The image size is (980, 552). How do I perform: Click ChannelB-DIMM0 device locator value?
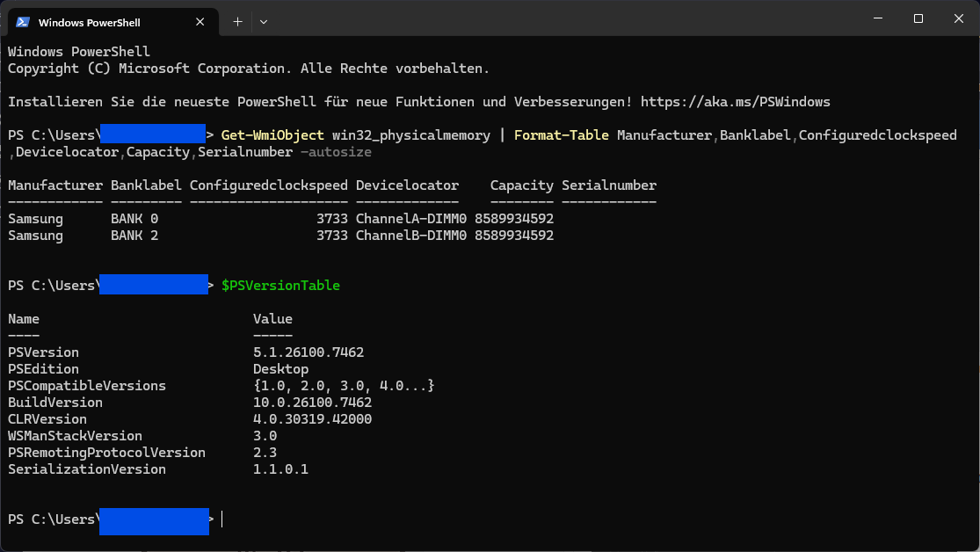(410, 236)
